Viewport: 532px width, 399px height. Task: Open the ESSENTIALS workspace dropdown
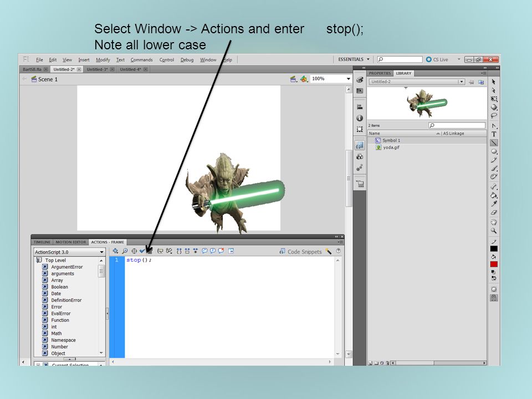[354, 59]
